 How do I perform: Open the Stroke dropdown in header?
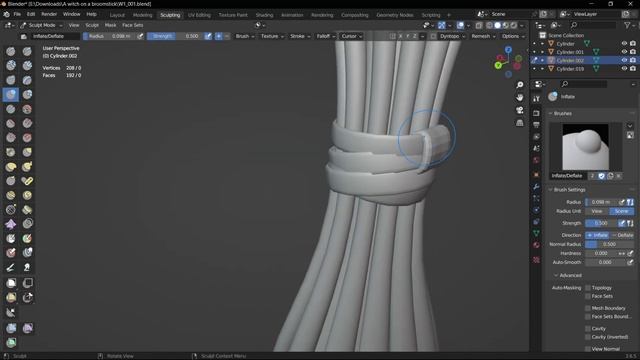pyautogui.click(x=300, y=36)
